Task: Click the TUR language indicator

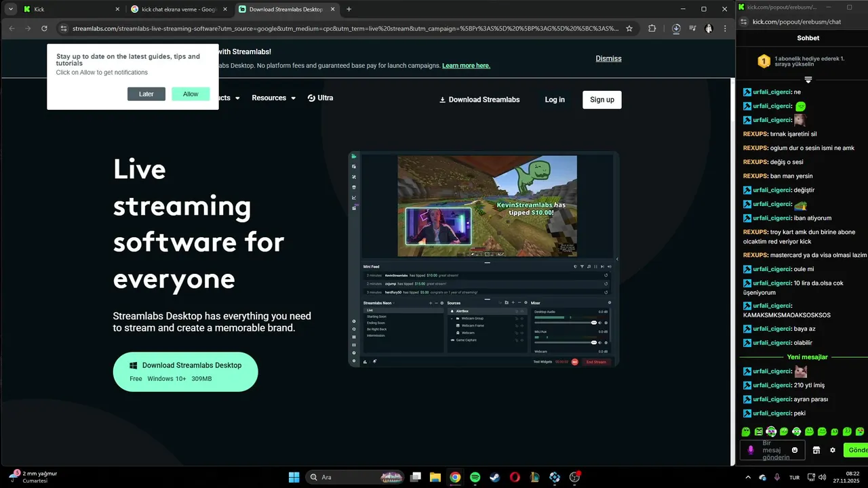Action: 794,478
